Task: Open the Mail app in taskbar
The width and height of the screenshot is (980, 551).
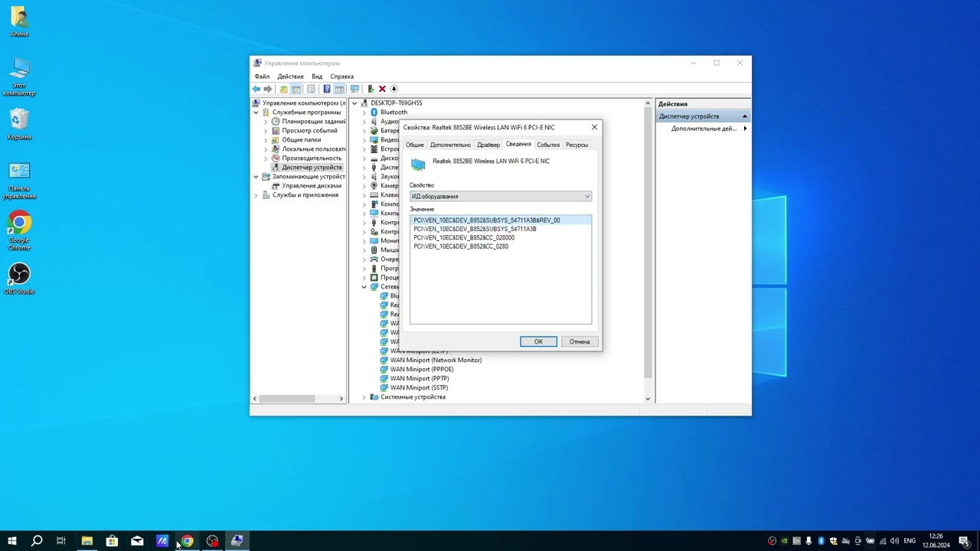Action: 137,541
